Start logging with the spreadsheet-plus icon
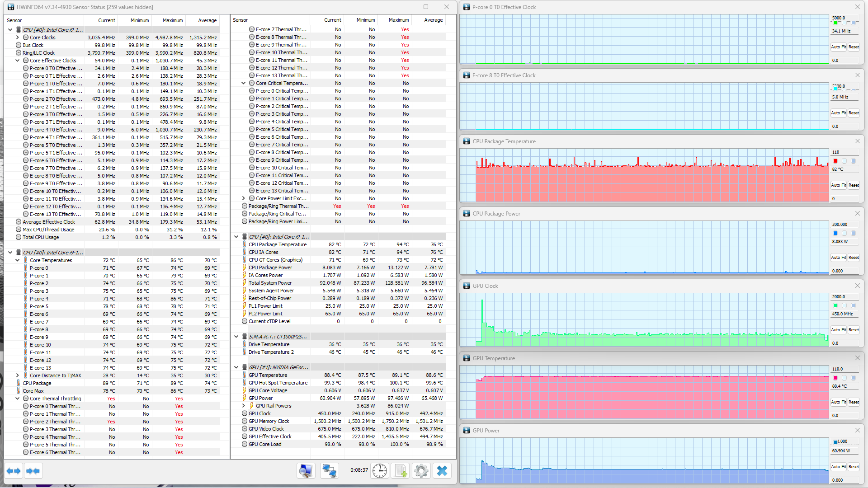Screen dimensions: 868x488 click(x=401, y=471)
